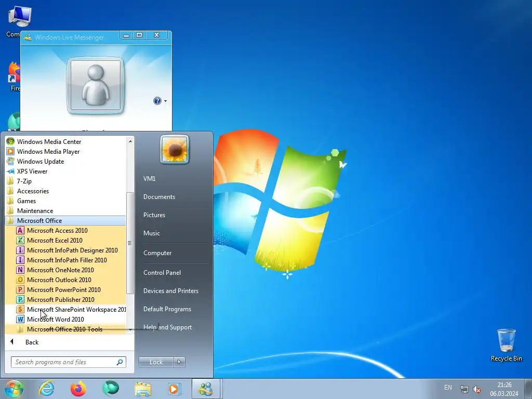Click the muted volume tray icon

[x=477, y=390]
